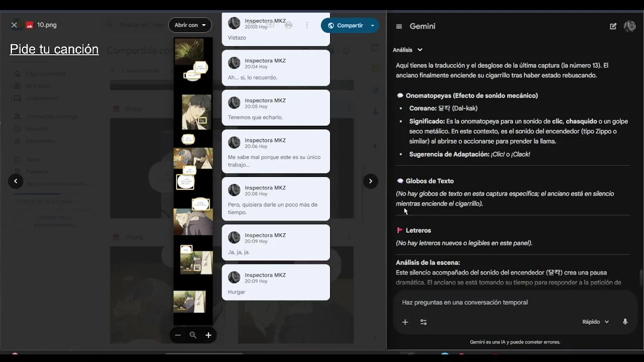Open the Rápido model selector

(x=596, y=322)
